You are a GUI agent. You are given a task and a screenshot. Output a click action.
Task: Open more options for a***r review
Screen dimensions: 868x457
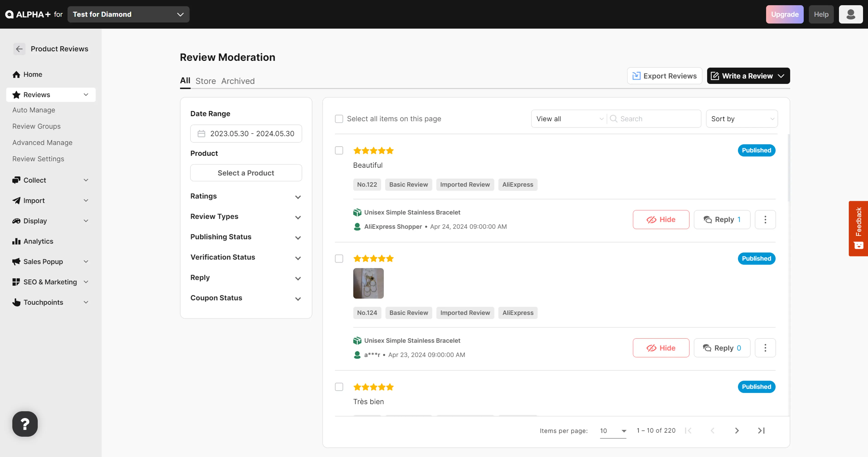click(765, 348)
